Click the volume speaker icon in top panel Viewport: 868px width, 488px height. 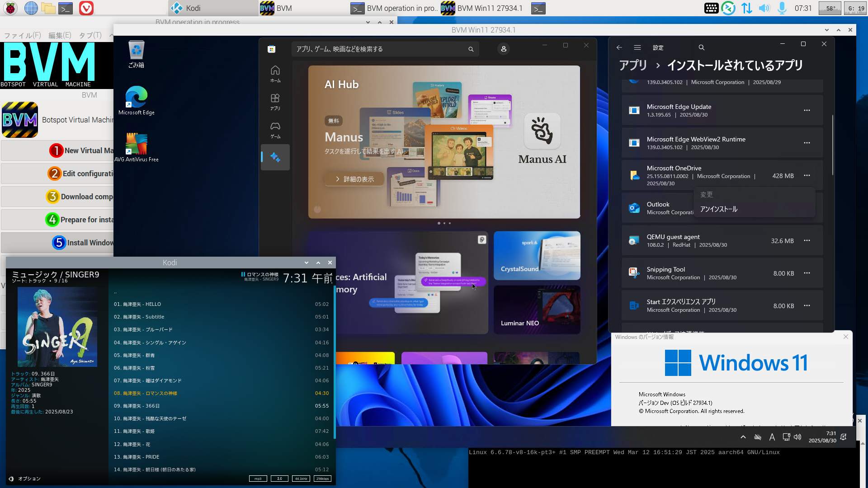[764, 8]
